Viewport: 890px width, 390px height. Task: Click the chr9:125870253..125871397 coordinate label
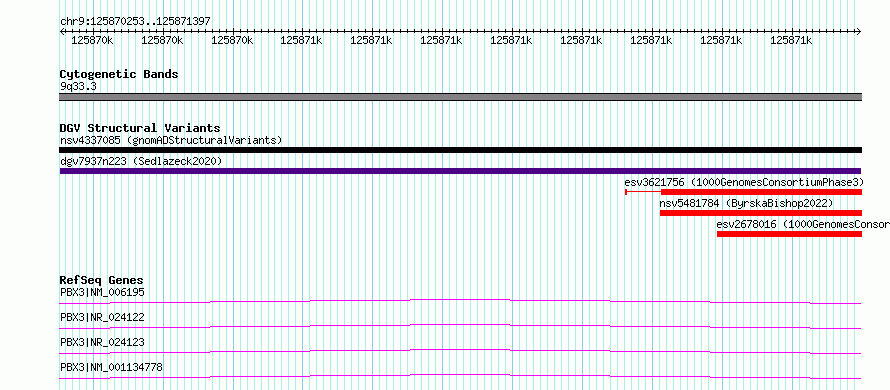tap(135, 21)
